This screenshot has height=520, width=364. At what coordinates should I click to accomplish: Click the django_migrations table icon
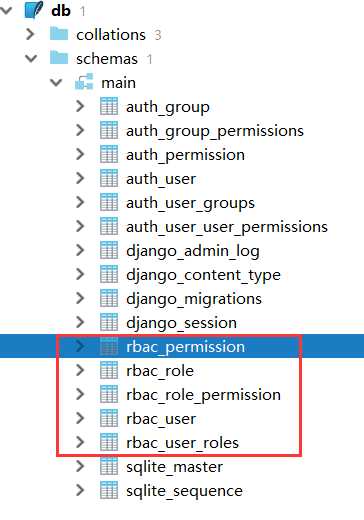pyautogui.click(x=109, y=298)
